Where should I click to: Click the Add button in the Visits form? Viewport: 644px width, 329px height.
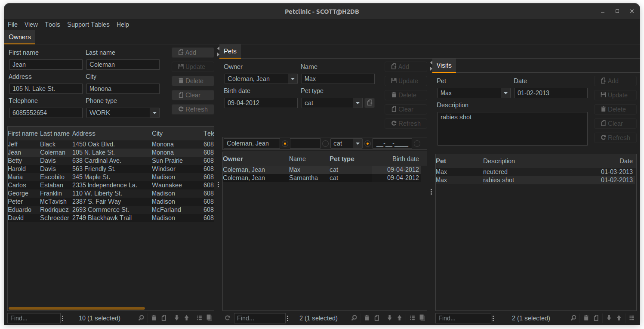point(615,81)
